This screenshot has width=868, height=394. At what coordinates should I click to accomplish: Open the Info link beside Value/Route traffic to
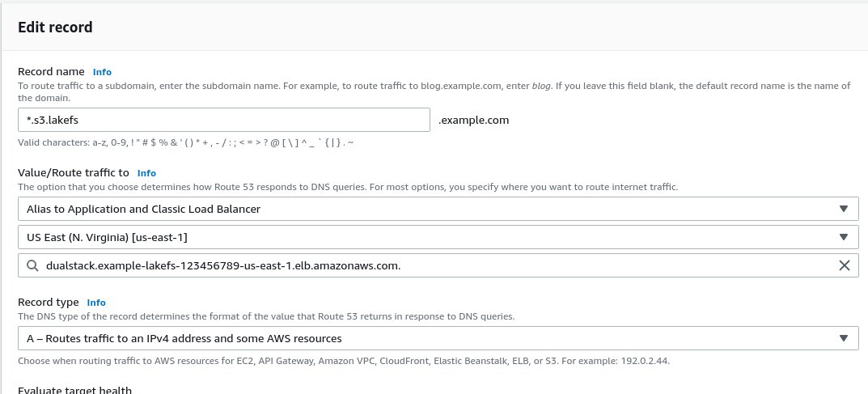click(146, 173)
